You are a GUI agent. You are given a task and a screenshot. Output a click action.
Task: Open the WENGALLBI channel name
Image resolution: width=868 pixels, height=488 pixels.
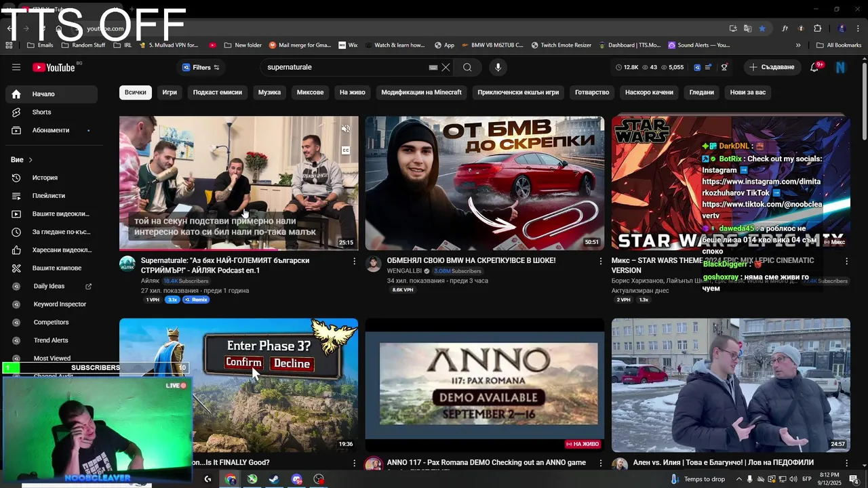point(405,271)
